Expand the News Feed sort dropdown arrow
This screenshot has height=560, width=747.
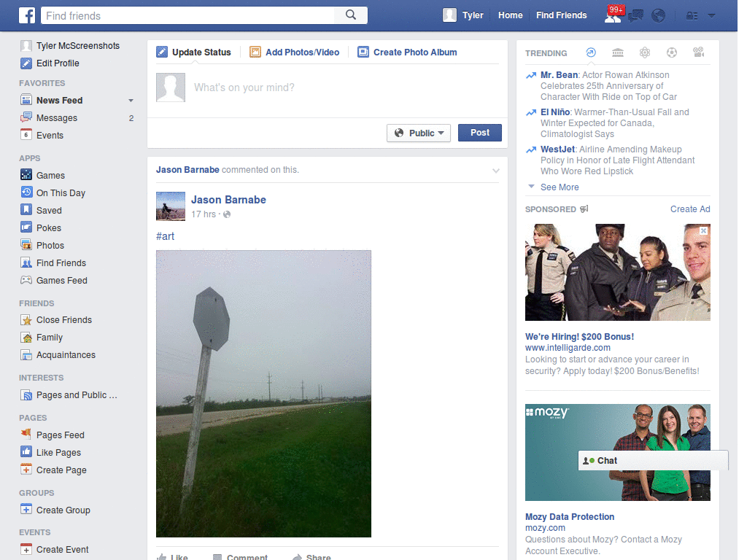pos(131,101)
